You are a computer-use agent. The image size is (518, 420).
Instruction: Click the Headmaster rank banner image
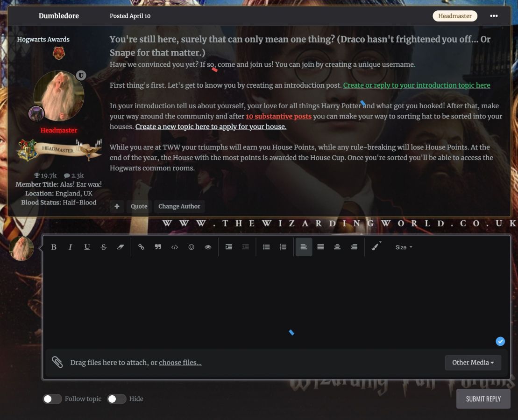coord(59,150)
